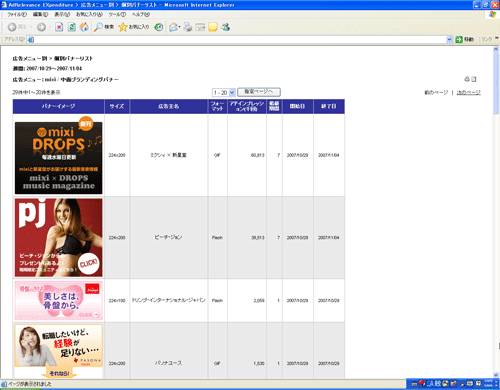Click the フォーマット column header
This screenshot has width=500, height=390.
coord(217,106)
